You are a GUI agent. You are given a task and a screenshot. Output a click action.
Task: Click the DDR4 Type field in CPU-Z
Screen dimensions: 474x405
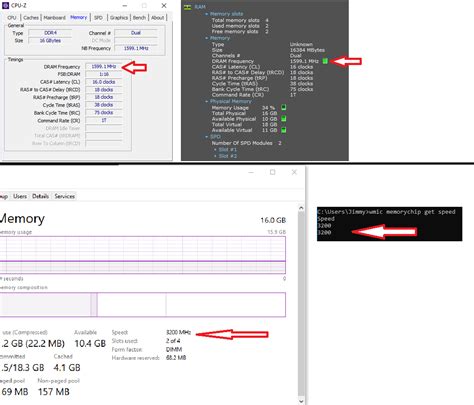50,33
